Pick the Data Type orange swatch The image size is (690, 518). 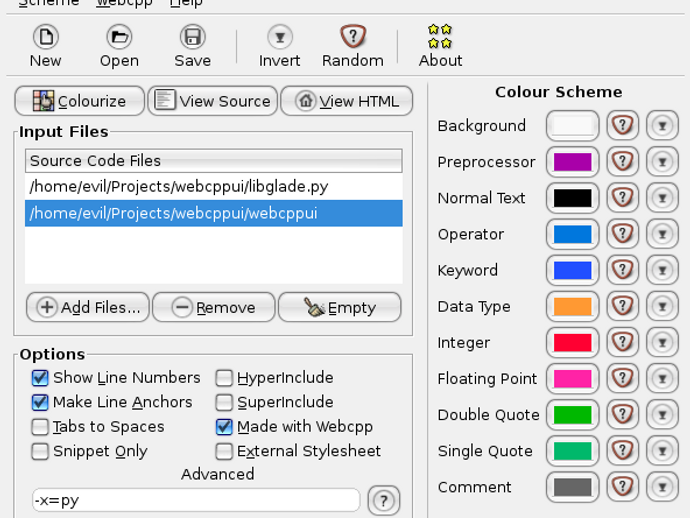(x=572, y=306)
